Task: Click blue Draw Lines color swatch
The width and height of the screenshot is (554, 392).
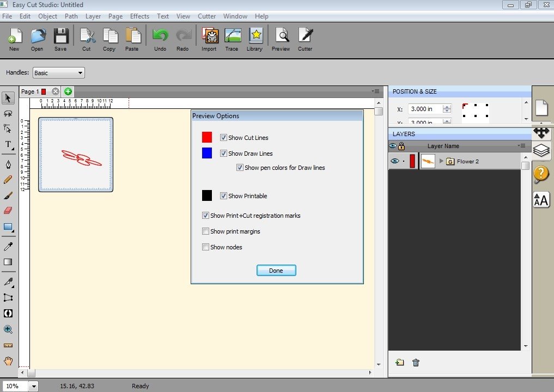Action: [207, 153]
